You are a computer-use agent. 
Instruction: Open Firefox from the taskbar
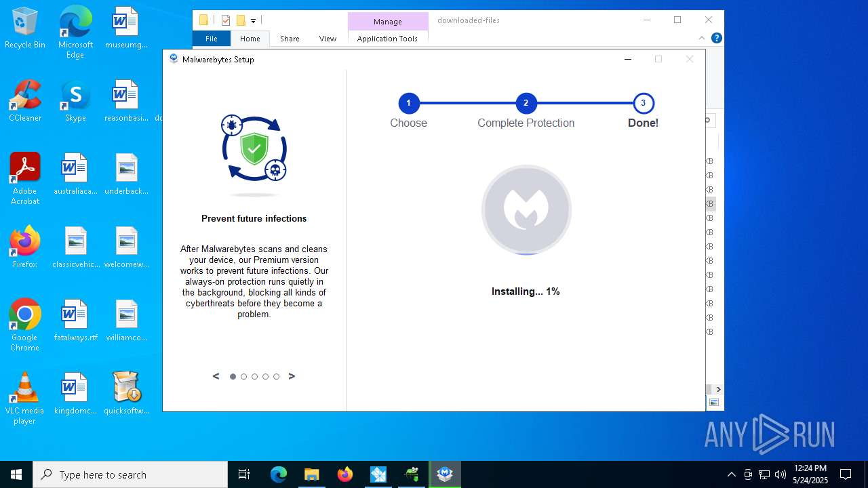(x=344, y=474)
